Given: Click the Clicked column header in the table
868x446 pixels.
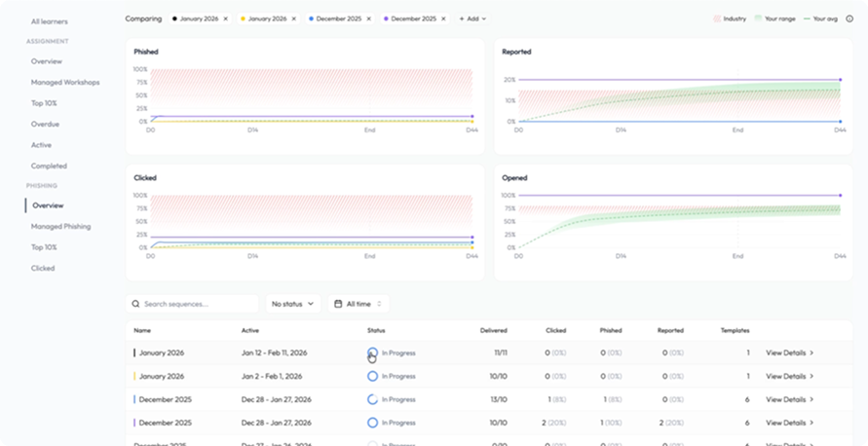Looking at the screenshot, I should click(x=556, y=330).
